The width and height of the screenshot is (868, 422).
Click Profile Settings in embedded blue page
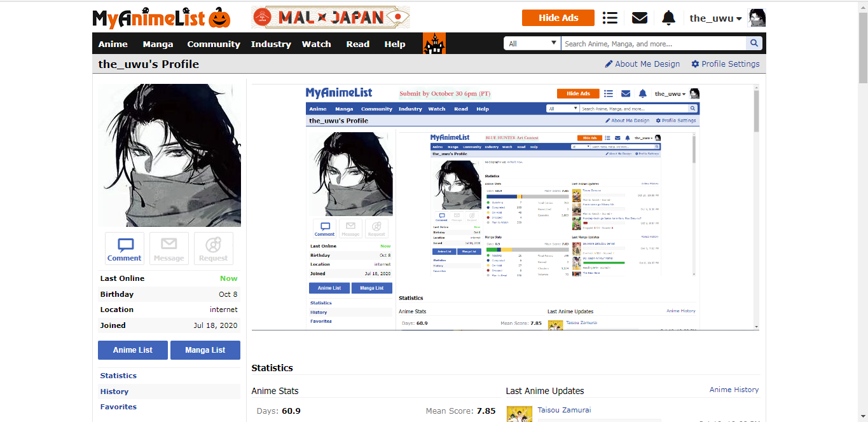(676, 121)
